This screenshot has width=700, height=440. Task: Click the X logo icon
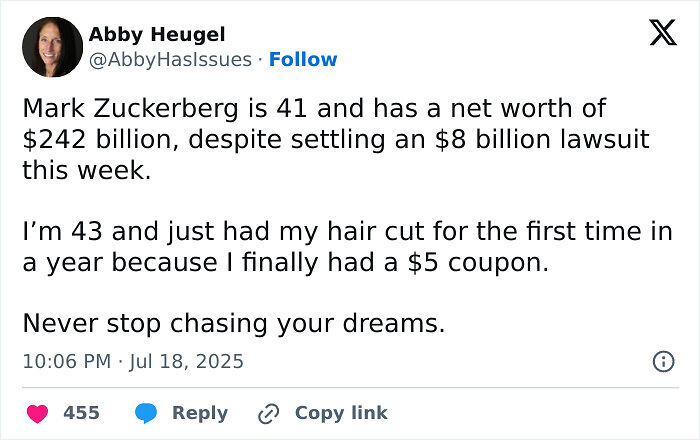[656, 34]
